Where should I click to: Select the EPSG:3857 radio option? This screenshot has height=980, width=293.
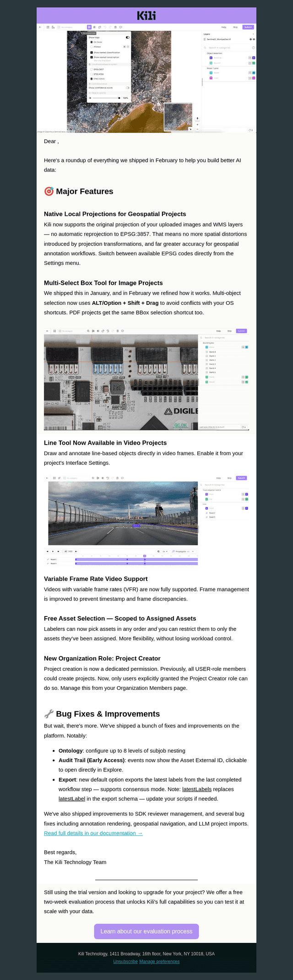click(92, 69)
